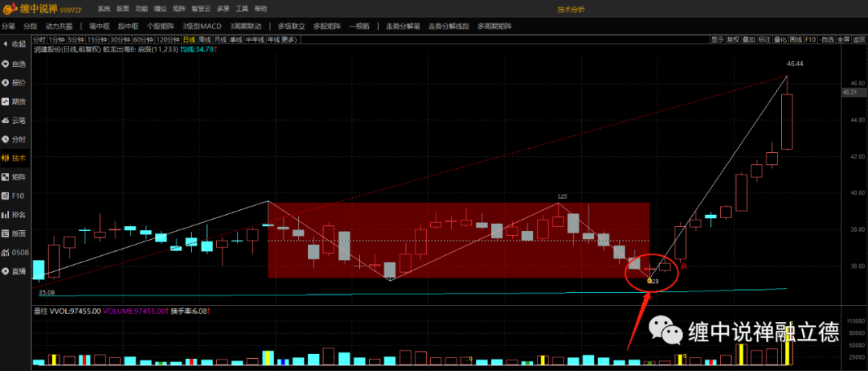
Task: Click the 显示 button on chart bar
Action: click(x=718, y=39)
